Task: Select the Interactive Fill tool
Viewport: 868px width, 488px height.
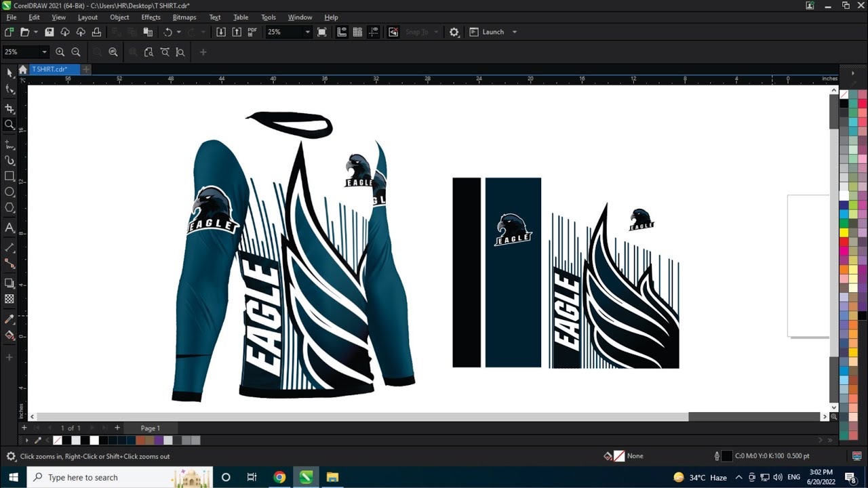Action: tap(9, 335)
